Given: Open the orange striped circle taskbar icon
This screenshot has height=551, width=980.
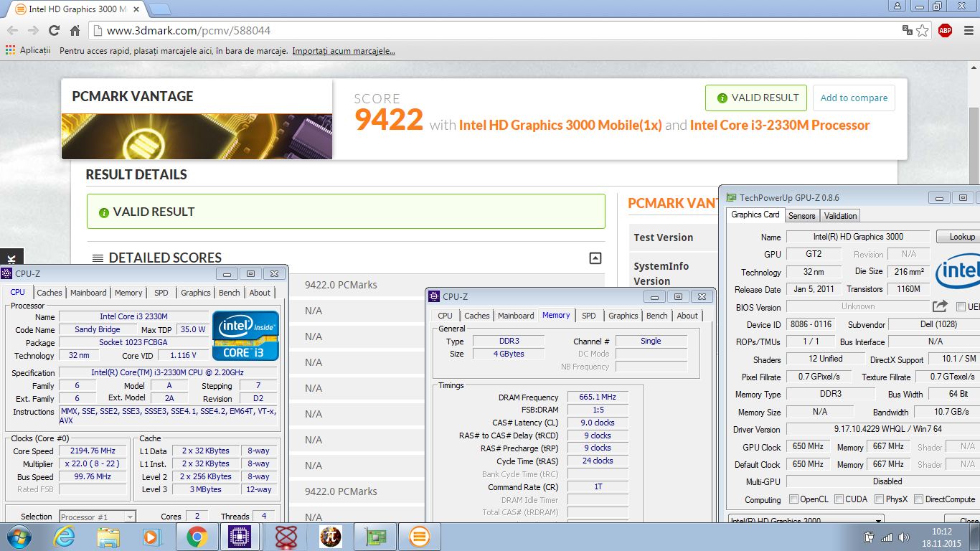Looking at the screenshot, I should pyautogui.click(x=420, y=537).
